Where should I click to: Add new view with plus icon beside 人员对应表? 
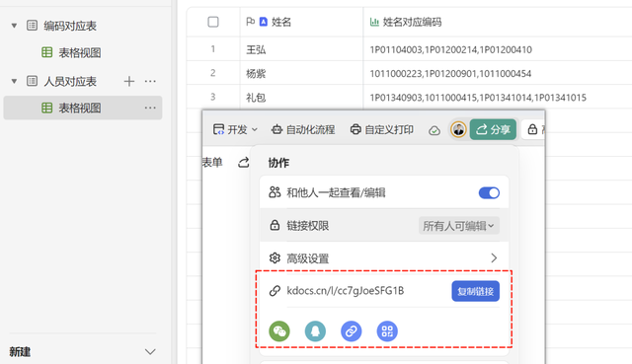coord(129,81)
